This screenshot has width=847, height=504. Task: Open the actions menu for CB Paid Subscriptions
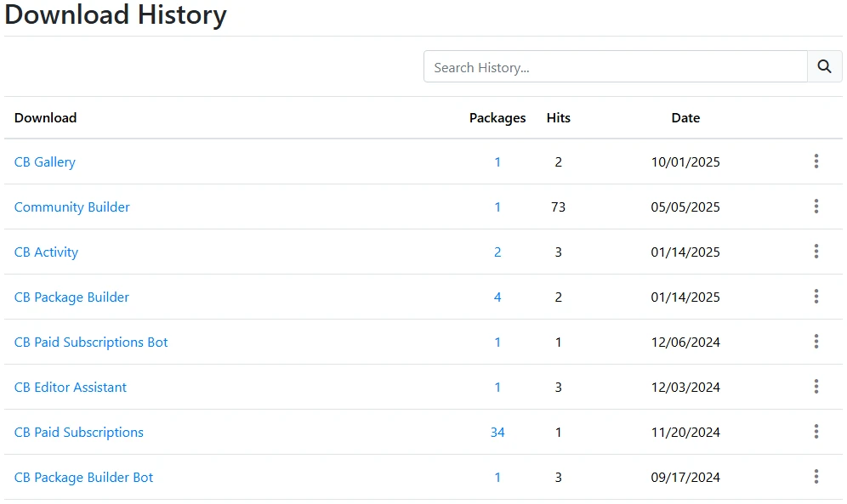pyautogui.click(x=816, y=432)
